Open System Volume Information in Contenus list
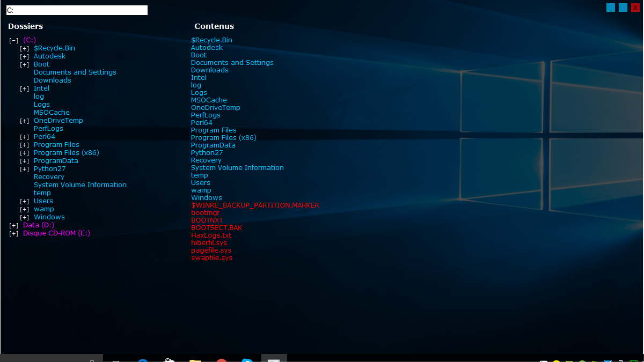This screenshot has width=644, height=362. pyautogui.click(x=237, y=168)
